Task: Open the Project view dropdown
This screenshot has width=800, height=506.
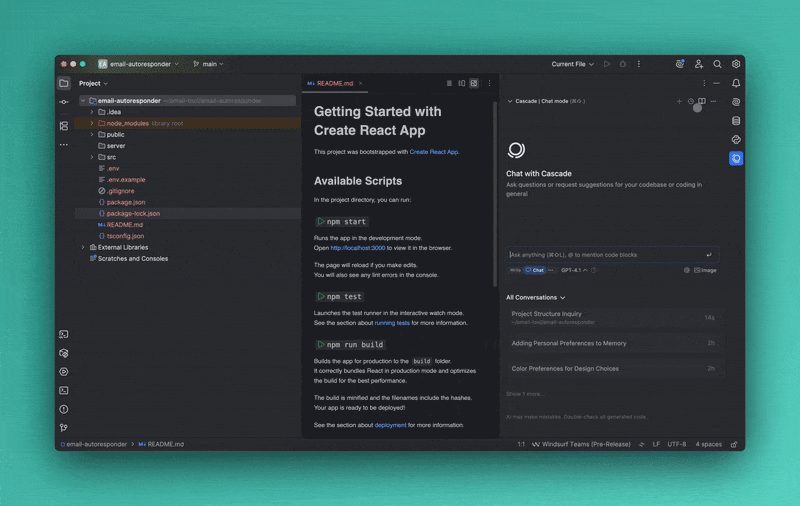Action: tap(93, 83)
